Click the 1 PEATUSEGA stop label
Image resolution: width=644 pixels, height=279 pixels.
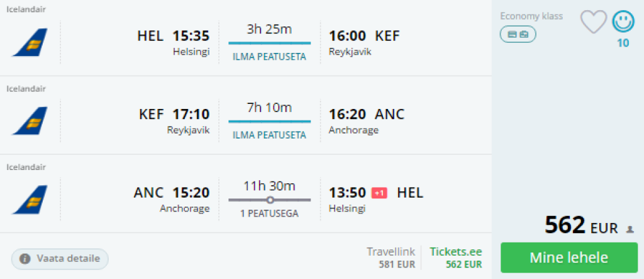[x=269, y=214]
